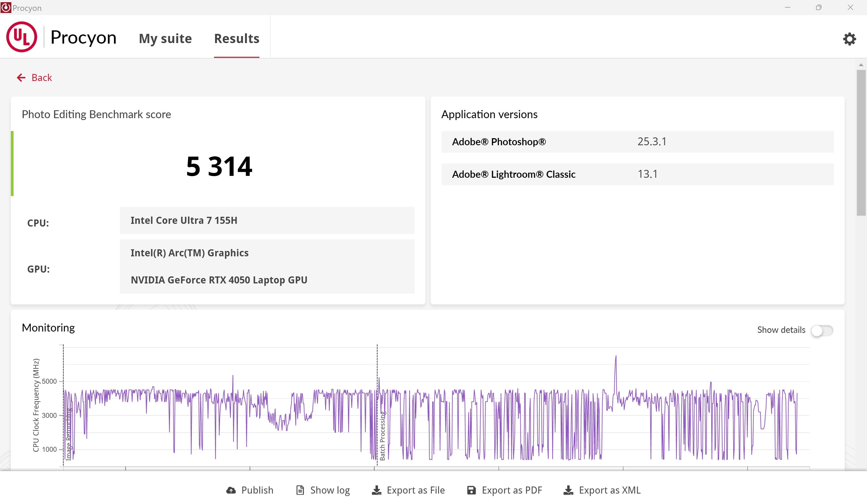
Task: Click the Show log document icon
Action: click(x=300, y=490)
